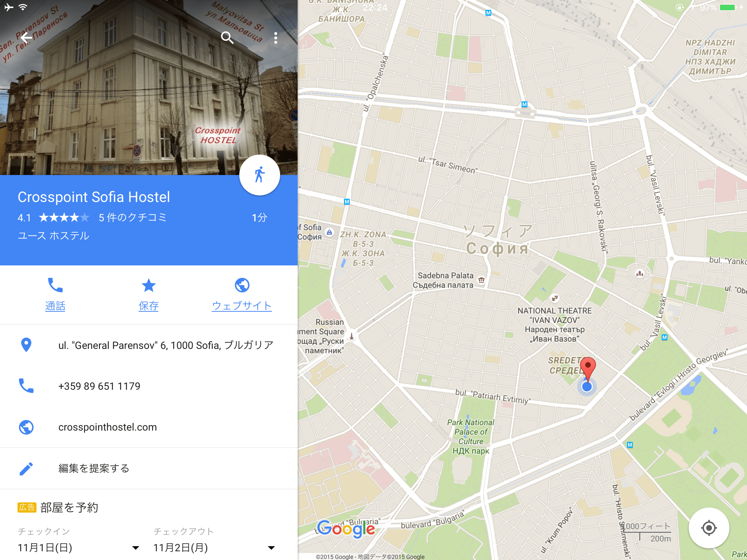
Task: Click the National Theatre Ivan Vazov map icon
Action: pyautogui.click(x=554, y=298)
